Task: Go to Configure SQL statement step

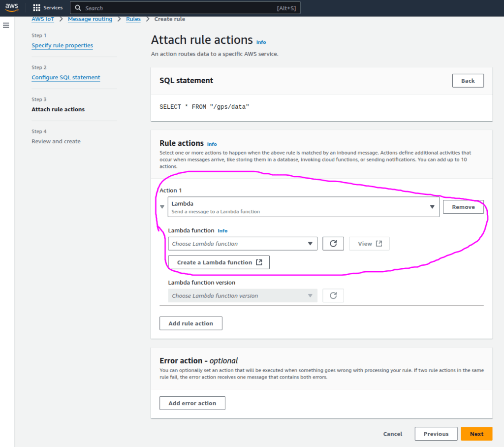Action: 65,77
